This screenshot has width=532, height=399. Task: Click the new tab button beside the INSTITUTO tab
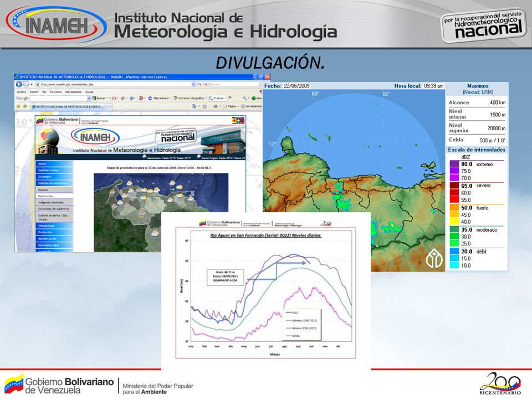110,106
